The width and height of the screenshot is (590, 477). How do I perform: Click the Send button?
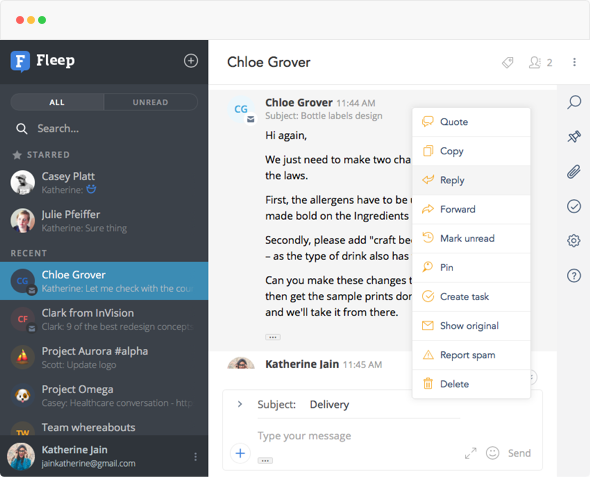pyautogui.click(x=519, y=453)
